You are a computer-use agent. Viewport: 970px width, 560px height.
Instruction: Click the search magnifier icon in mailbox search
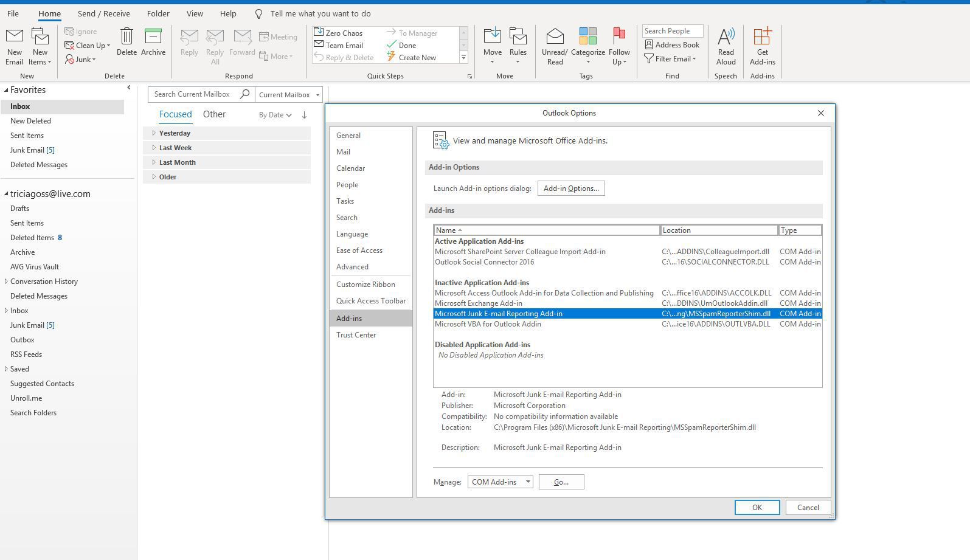(x=244, y=94)
